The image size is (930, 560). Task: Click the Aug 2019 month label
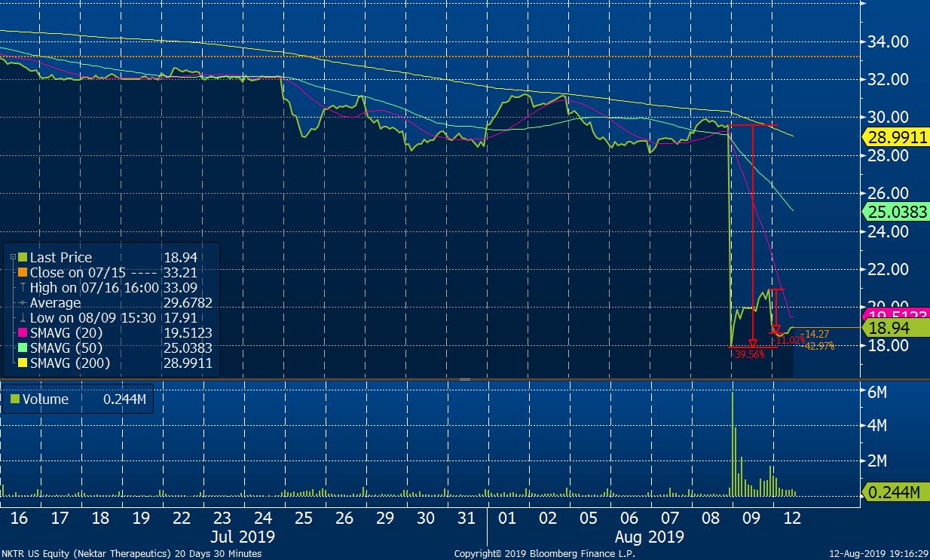tap(650, 537)
